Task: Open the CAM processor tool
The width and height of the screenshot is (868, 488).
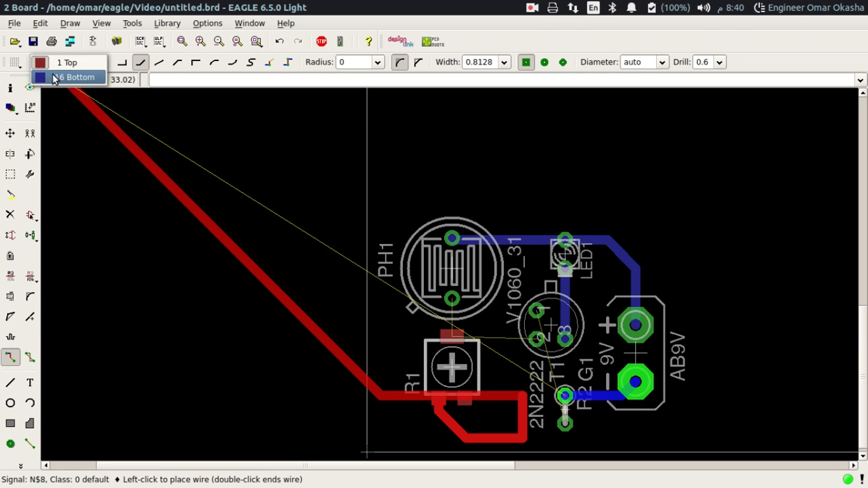Action: tap(70, 42)
